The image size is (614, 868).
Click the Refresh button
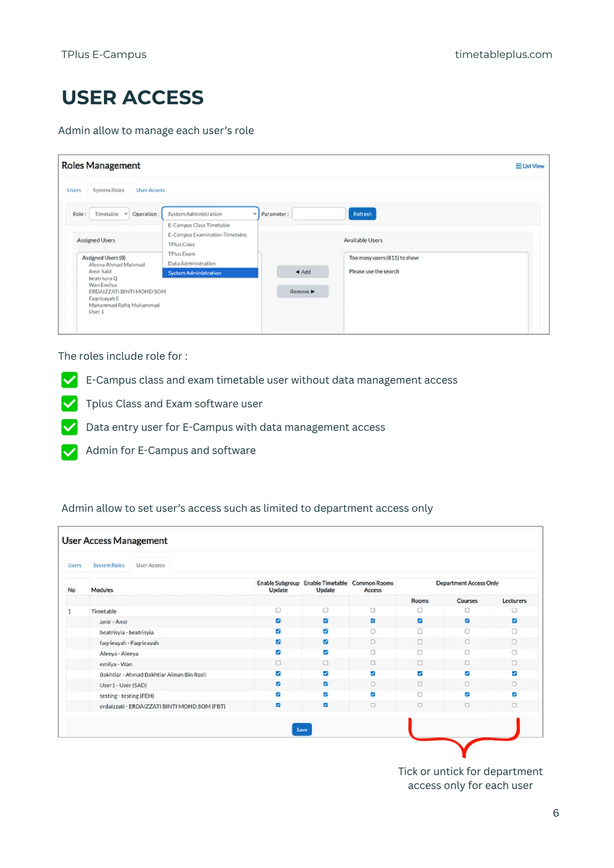coord(362,214)
